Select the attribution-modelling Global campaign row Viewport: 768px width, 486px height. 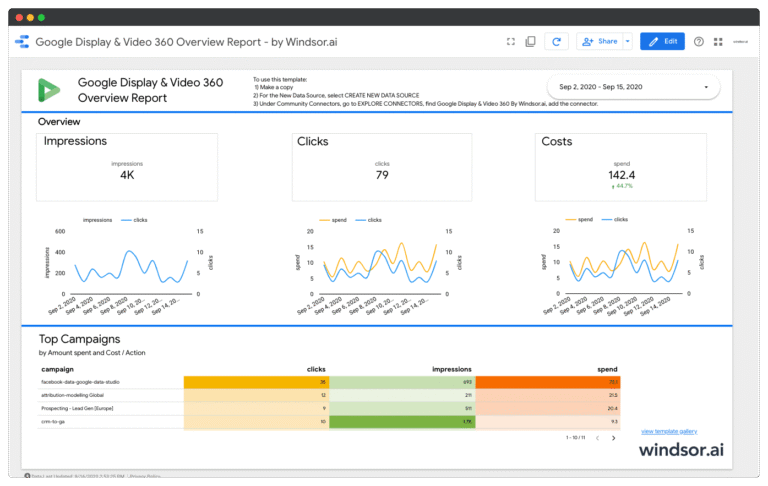tap(329, 395)
